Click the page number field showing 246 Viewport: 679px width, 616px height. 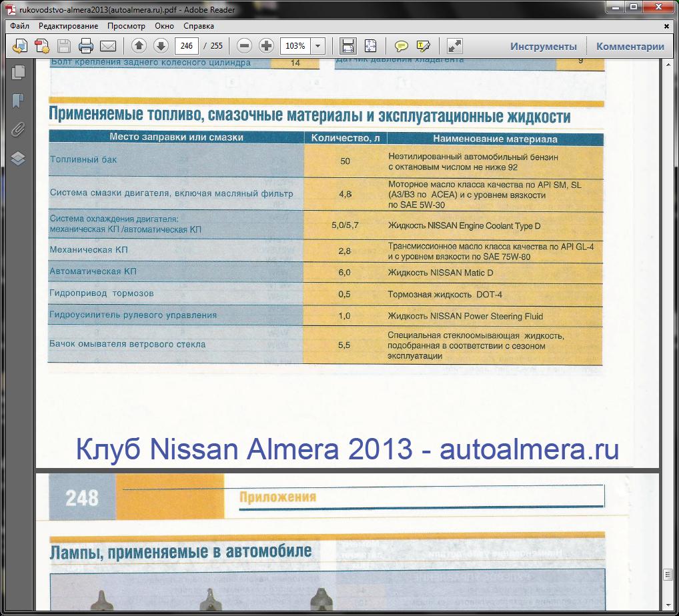(187, 45)
